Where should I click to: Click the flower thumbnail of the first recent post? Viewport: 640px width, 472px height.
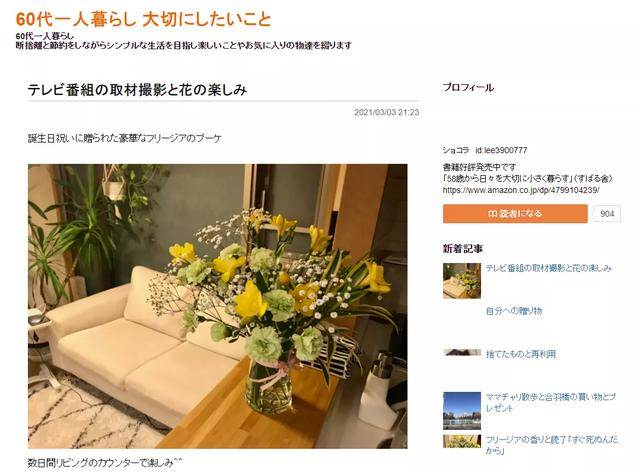462,281
